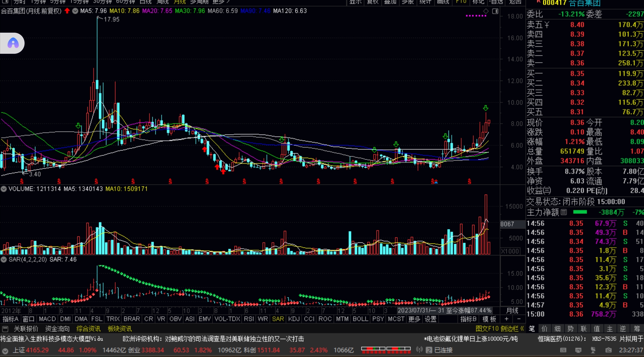Click the X1000 unit label on volume axis

pyautogui.click(x=510, y=251)
